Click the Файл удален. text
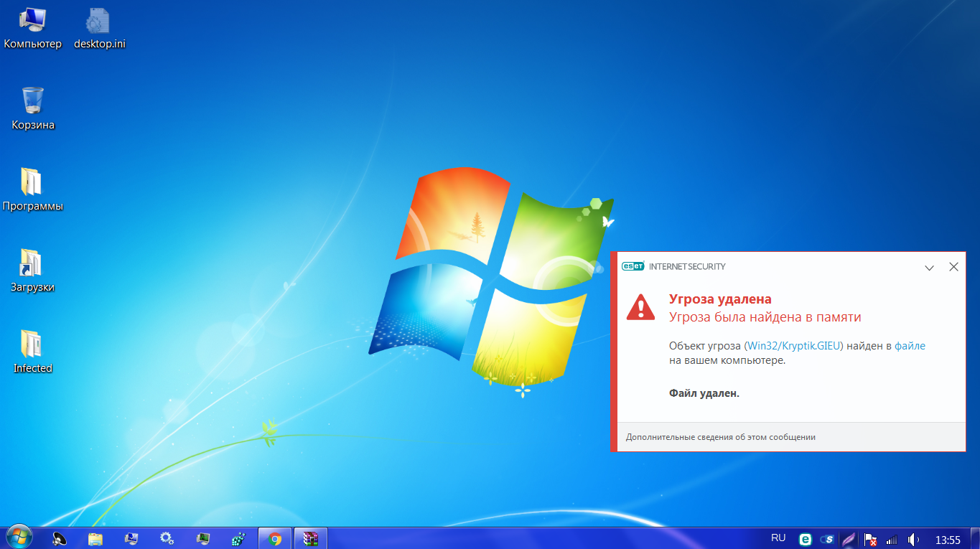This screenshot has height=549, width=980. 704,393
